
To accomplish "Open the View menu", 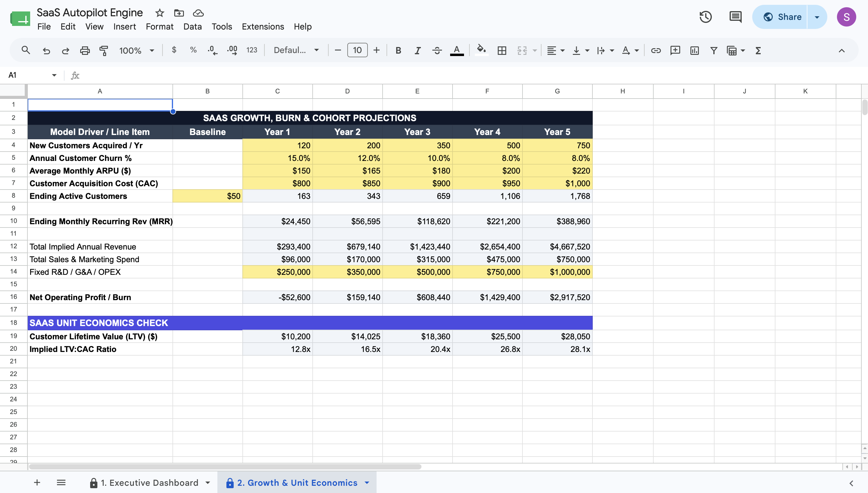I will coord(94,27).
